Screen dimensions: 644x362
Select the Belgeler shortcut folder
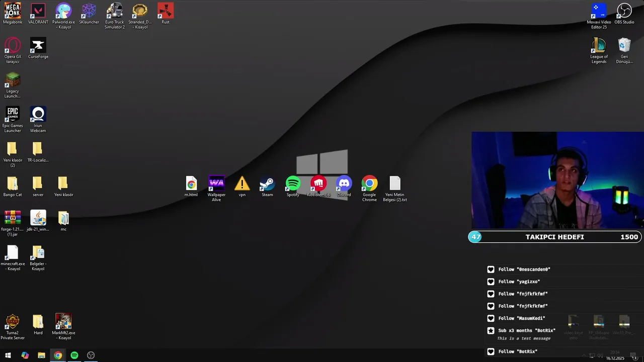pyautogui.click(x=38, y=258)
